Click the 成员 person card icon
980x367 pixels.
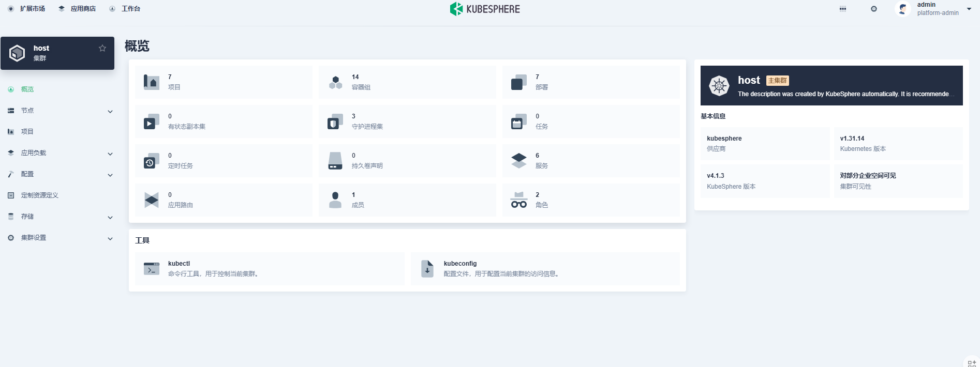click(335, 200)
